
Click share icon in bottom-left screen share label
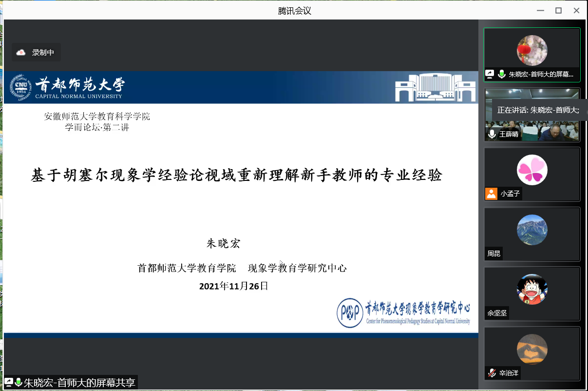(9, 382)
